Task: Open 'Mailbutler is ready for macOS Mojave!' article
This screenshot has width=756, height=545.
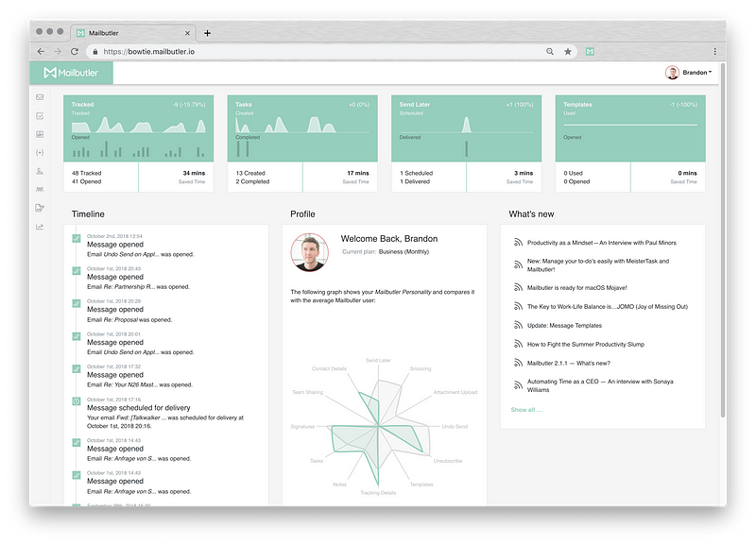Action: tap(576, 288)
